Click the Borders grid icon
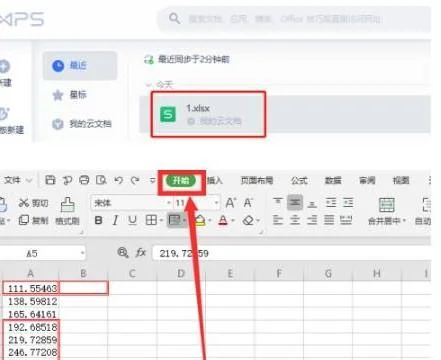The height and width of the screenshot is (360, 441). 151,220
